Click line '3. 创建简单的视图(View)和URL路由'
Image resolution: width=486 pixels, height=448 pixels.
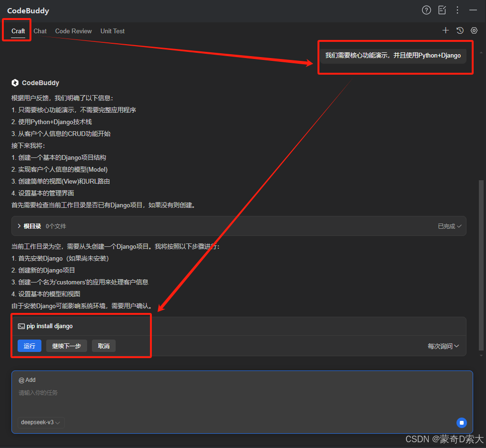(60, 181)
